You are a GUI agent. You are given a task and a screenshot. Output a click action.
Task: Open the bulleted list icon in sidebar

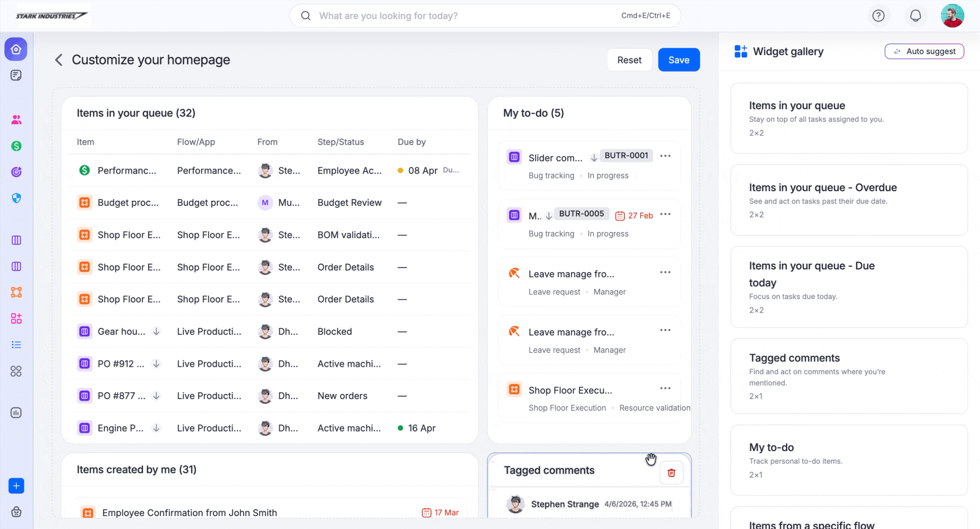[x=16, y=344]
